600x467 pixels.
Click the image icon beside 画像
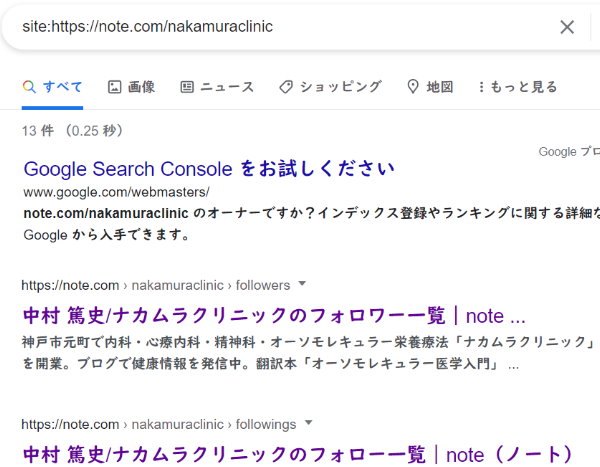click(x=114, y=87)
